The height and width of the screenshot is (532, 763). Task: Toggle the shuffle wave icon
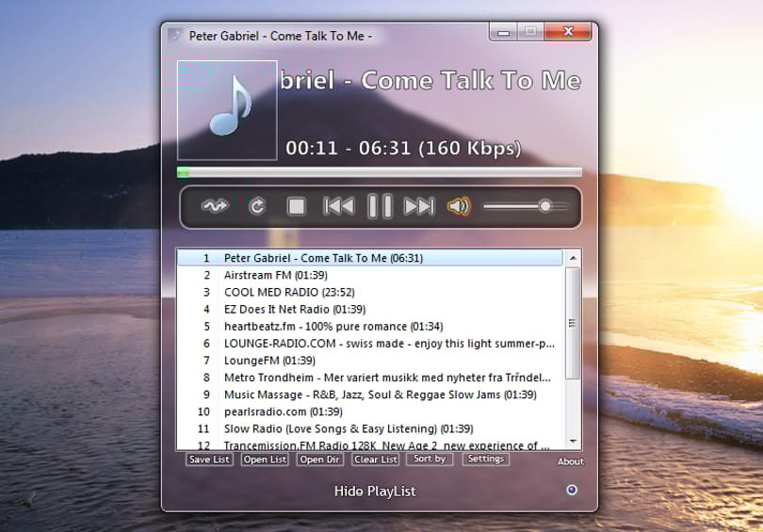[x=215, y=206]
